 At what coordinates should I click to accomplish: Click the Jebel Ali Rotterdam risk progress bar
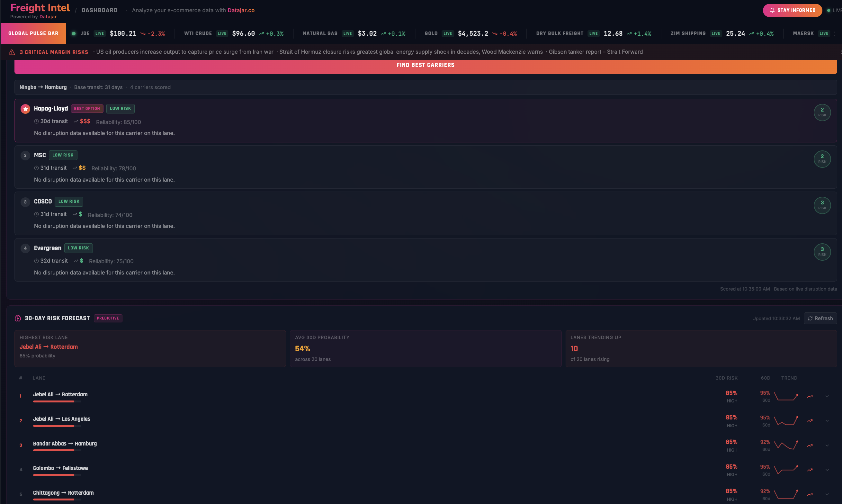coord(57,401)
